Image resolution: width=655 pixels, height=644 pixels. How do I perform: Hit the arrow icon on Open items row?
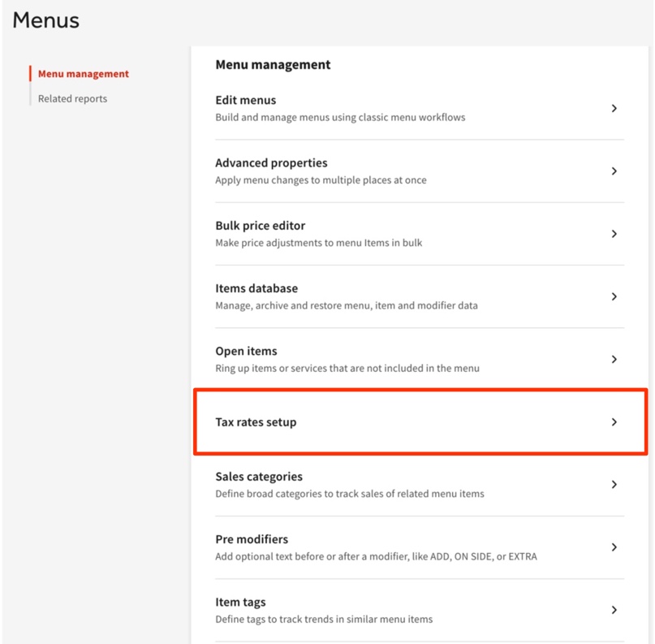[x=614, y=359]
